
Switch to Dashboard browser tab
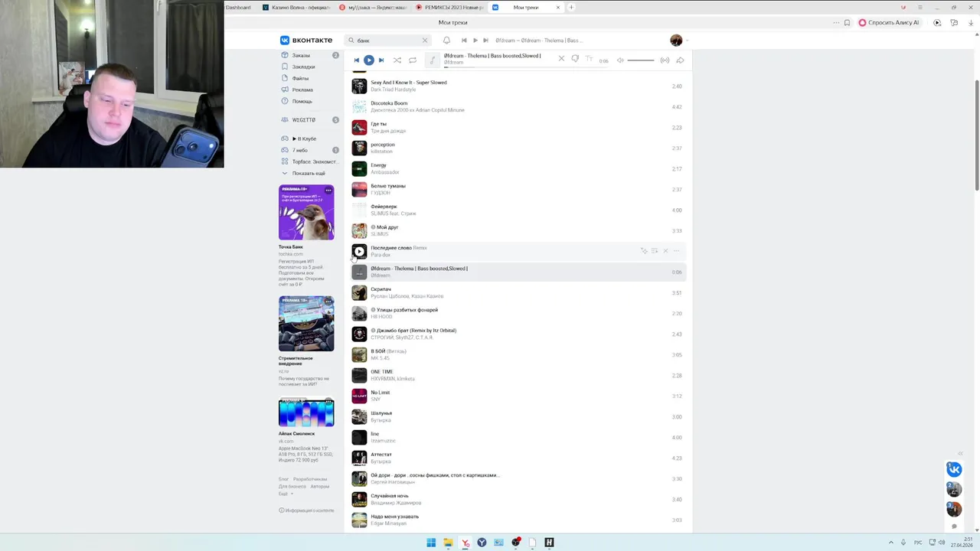click(x=239, y=8)
